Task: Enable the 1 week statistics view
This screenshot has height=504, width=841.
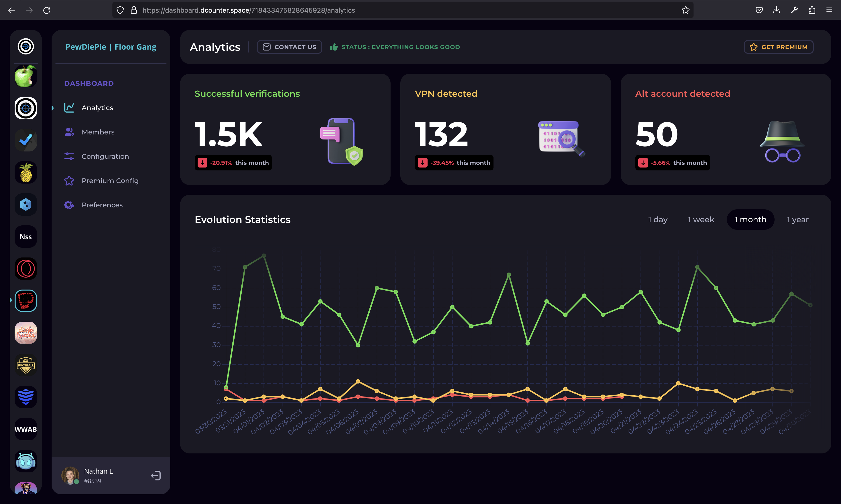Action: (x=700, y=219)
